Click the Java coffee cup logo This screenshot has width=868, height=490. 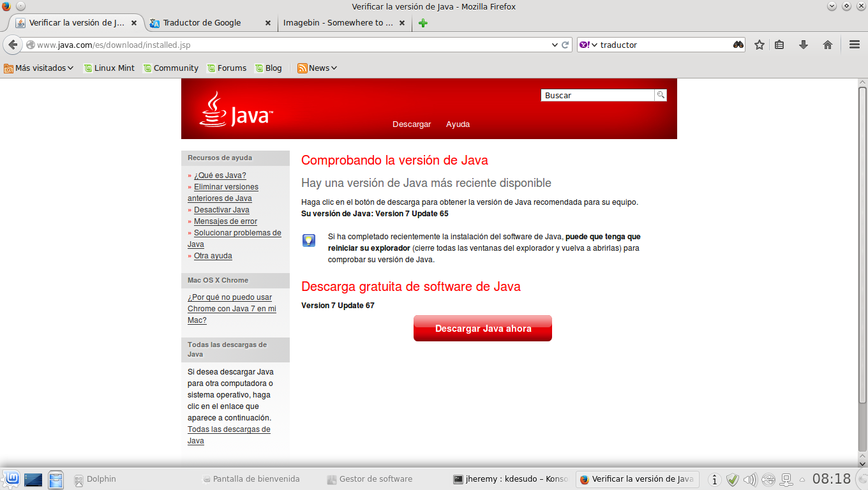(x=237, y=109)
